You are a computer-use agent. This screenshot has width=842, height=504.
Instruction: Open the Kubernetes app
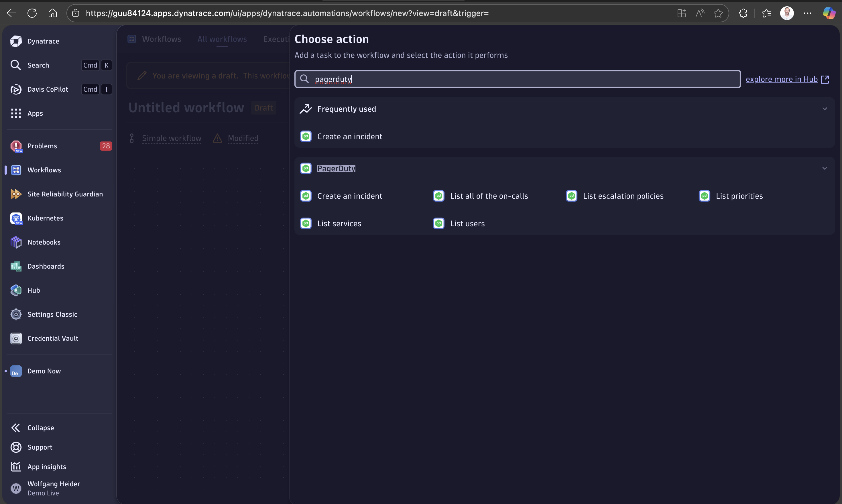click(x=45, y=218)
